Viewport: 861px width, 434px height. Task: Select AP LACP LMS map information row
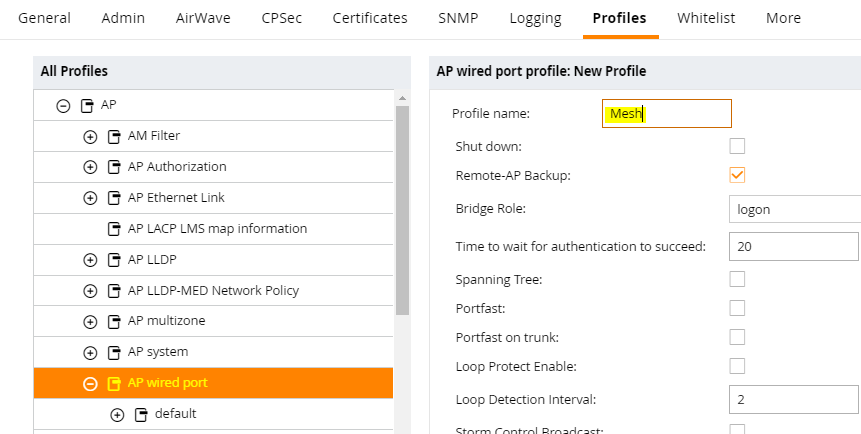(214, 229)
